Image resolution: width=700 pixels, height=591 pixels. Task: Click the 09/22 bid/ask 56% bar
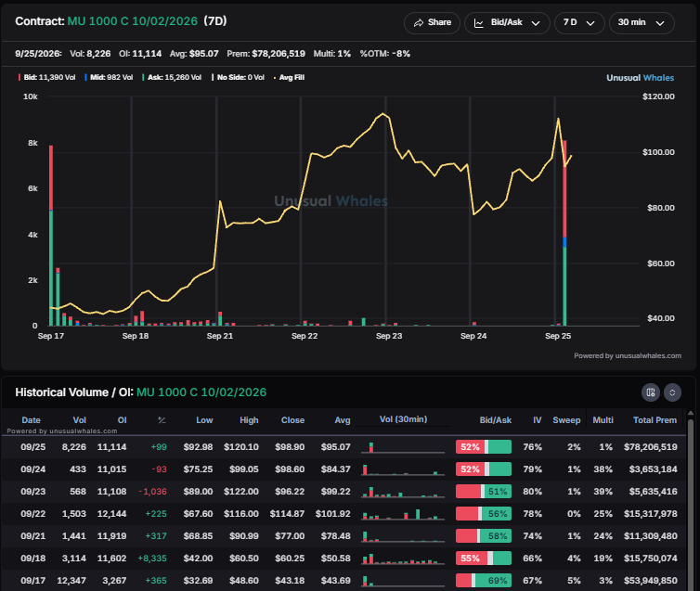(484, 514)
